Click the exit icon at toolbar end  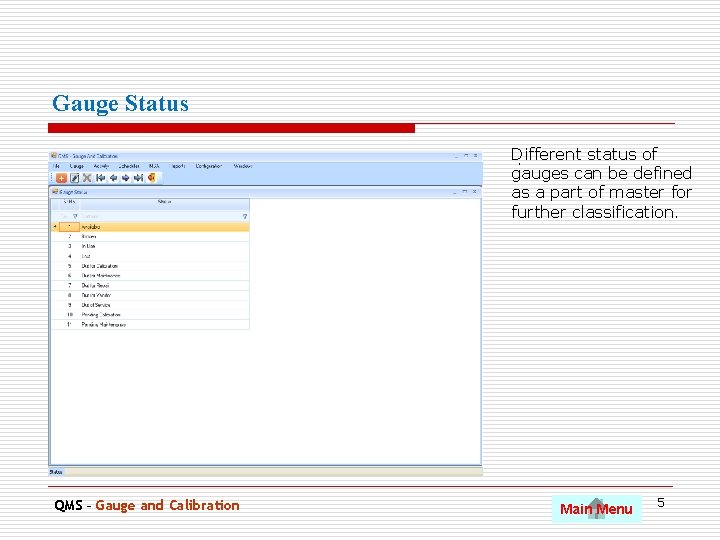[152, 177]
